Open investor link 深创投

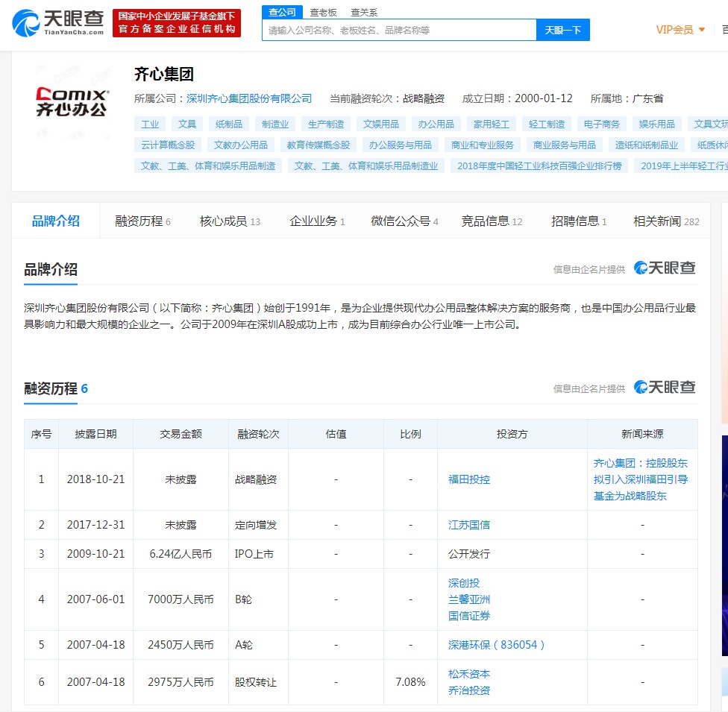tap(464, 583)
